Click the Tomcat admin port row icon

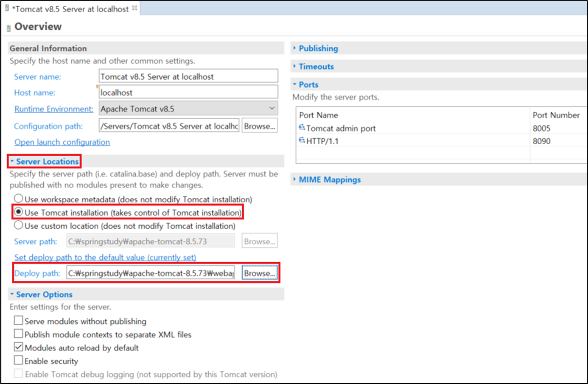point(302,127)
